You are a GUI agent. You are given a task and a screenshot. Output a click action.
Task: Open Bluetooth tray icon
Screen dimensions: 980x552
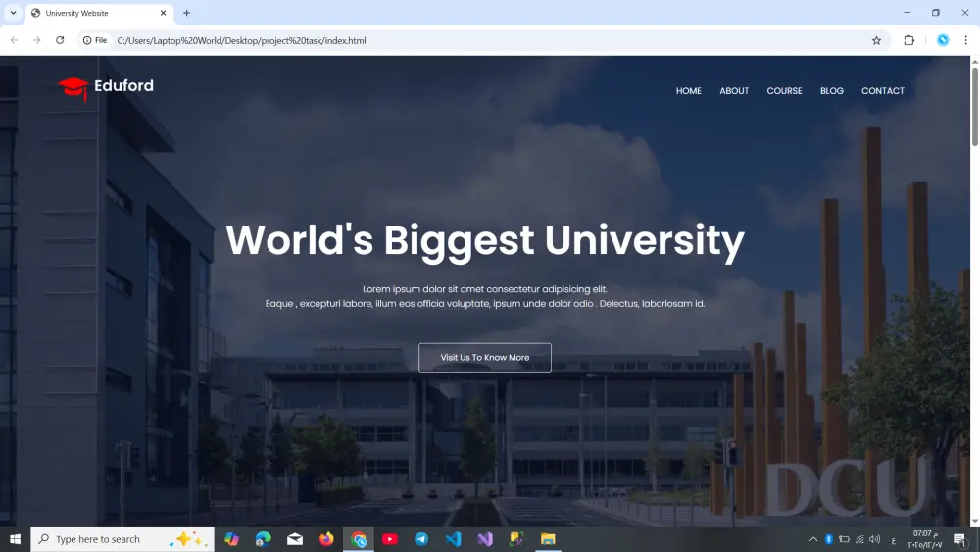point(829,539)
